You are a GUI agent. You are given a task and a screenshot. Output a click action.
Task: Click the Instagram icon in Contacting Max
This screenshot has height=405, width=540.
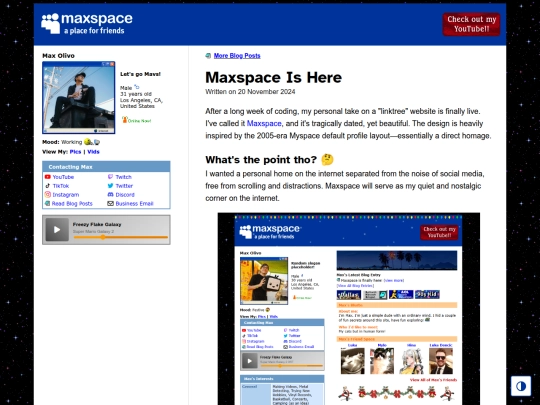click(48, 195)
